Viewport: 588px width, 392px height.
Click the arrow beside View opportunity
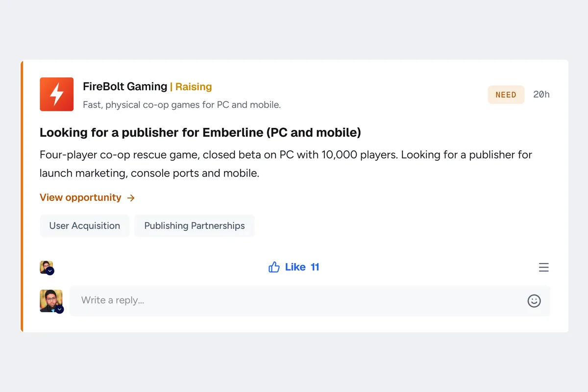131,198
